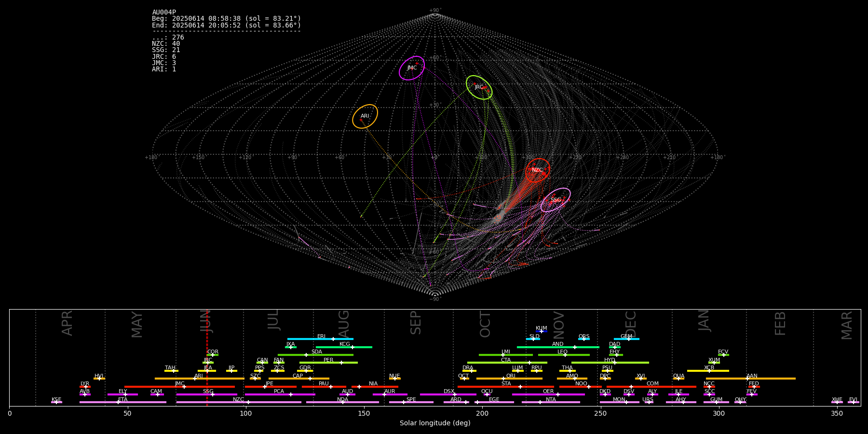The height and width of the screenshot is (434, 868).
Task: Click the +120 longitude label on the map
Action: click(245, 157)
